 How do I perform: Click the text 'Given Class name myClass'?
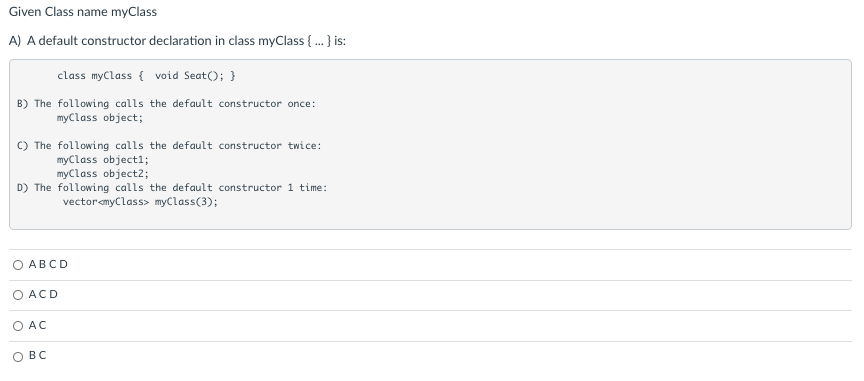83,12
